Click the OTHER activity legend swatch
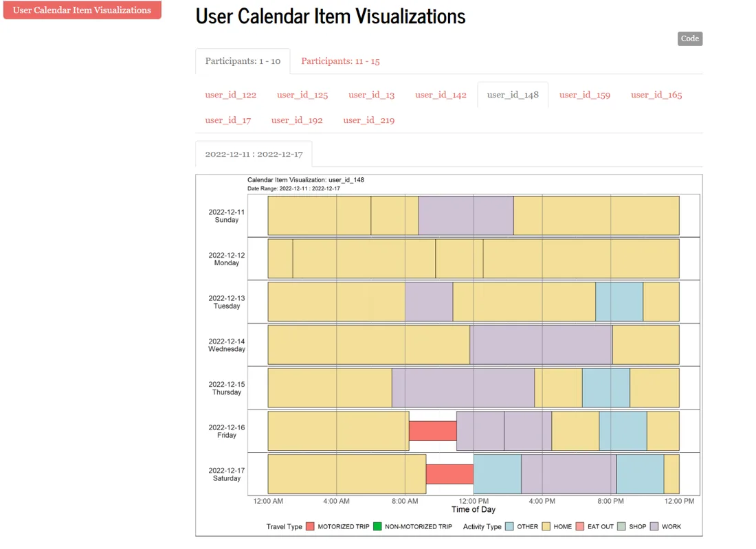 [x=509, y=526]
